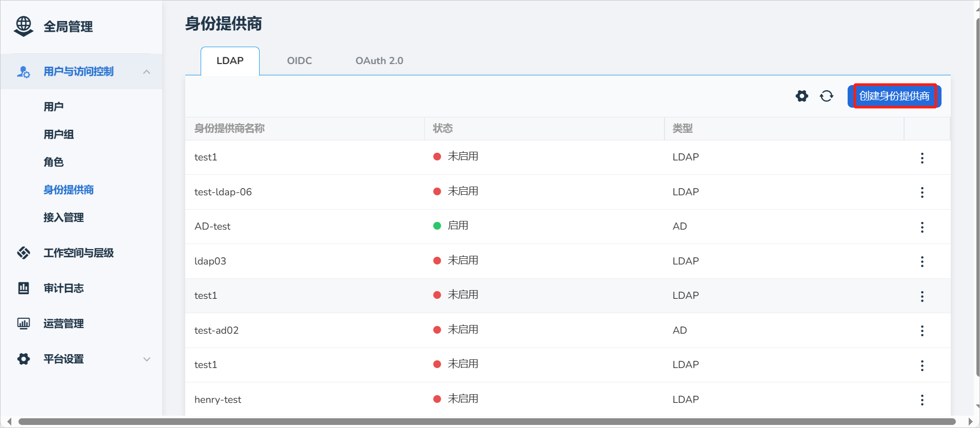This screenshot has height=428, width=980.
Task: Click the 创建身份提供商 button
Action: [x=894, y=96]
